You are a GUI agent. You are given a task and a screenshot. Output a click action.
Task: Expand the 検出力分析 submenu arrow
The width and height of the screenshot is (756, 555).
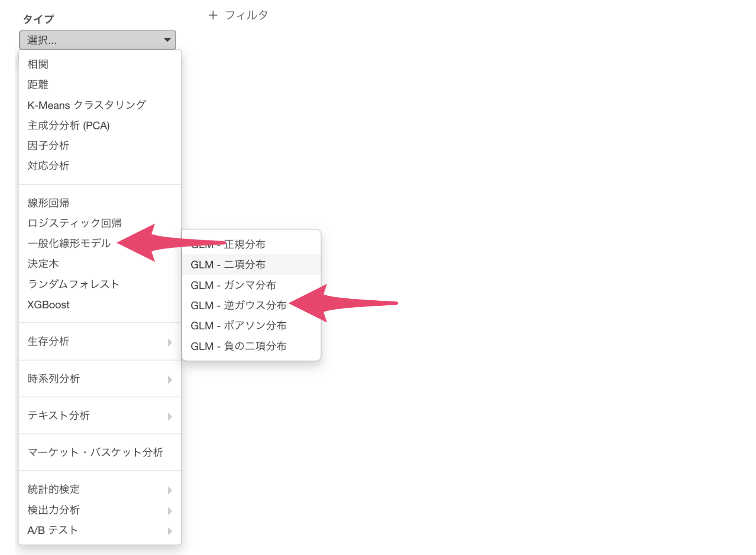(x=170, y=511)
